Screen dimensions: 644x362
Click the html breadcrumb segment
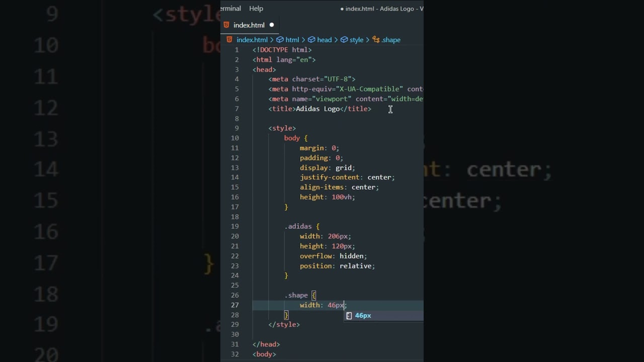tap(292, 40)
